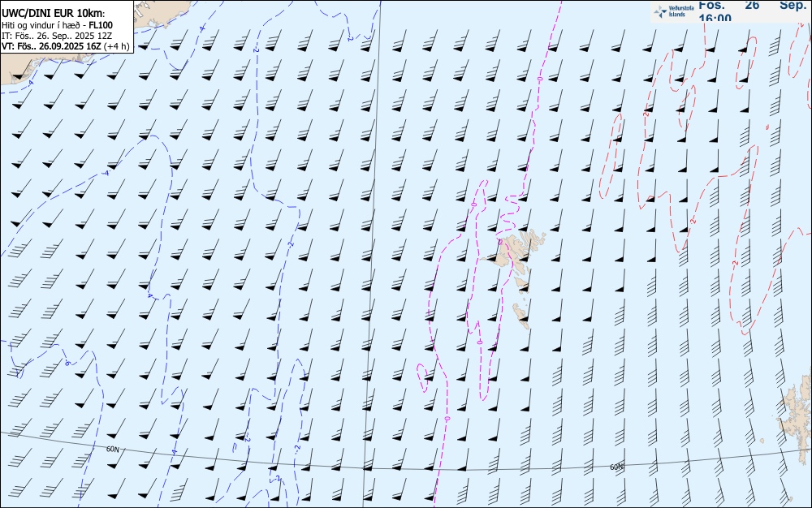Click the 'VT: Fös.. 26.09.2025 16Z (+4 h)' line

click(66, 46)
